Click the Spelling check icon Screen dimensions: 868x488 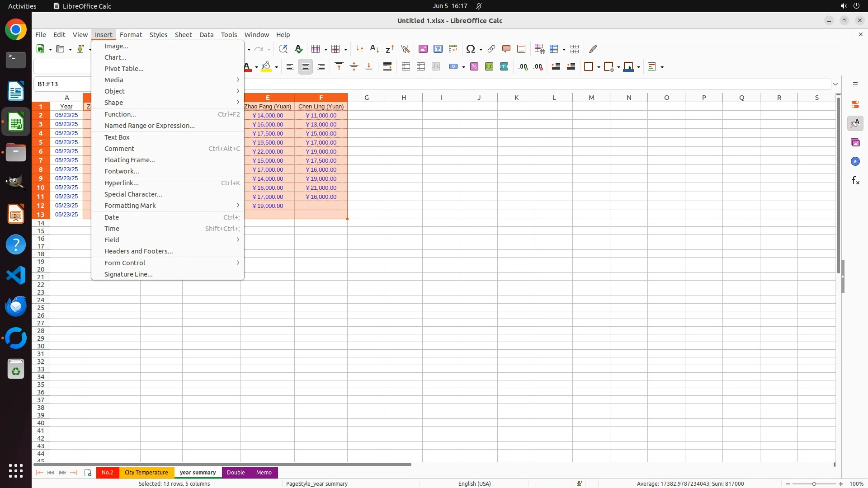[x=298, y=49]
